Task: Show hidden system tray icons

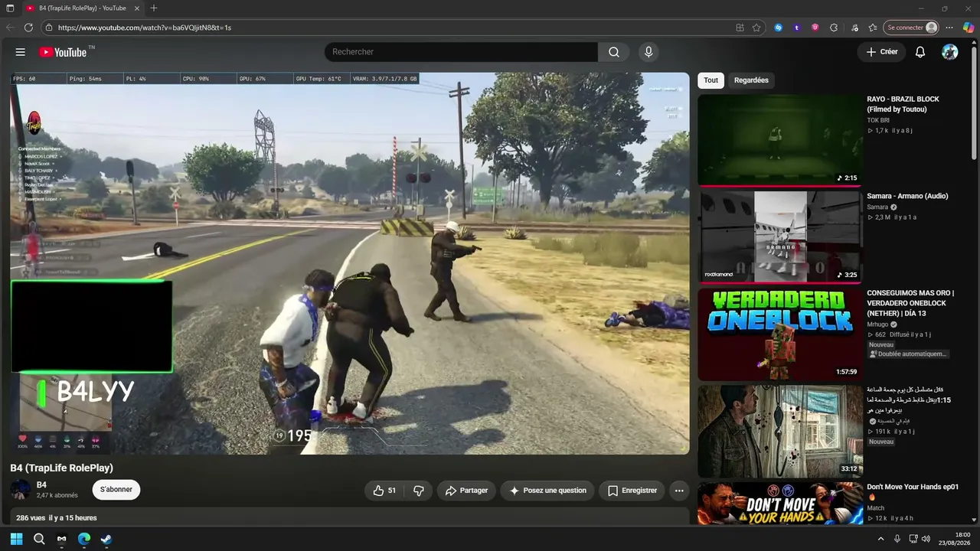Action: (880, 539)
